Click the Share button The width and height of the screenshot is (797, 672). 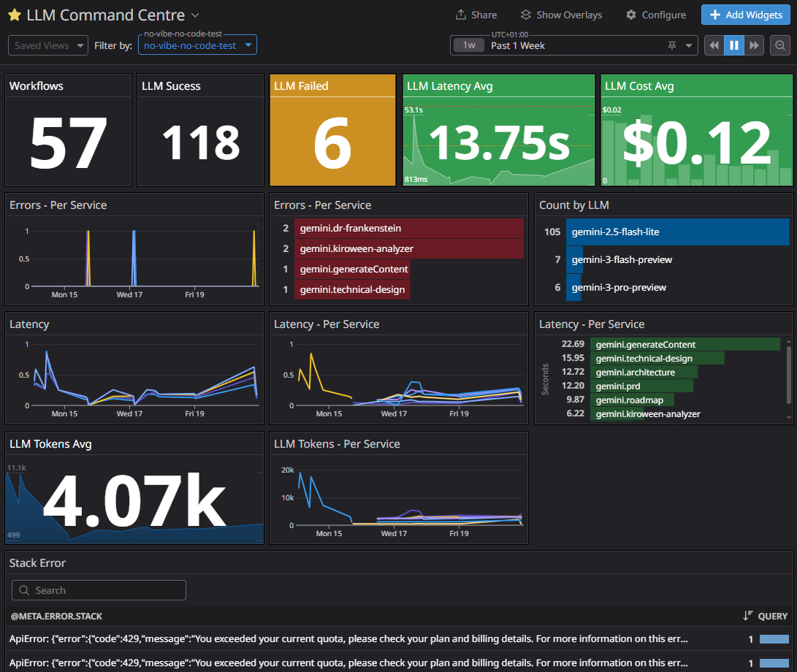pos(476,15)
